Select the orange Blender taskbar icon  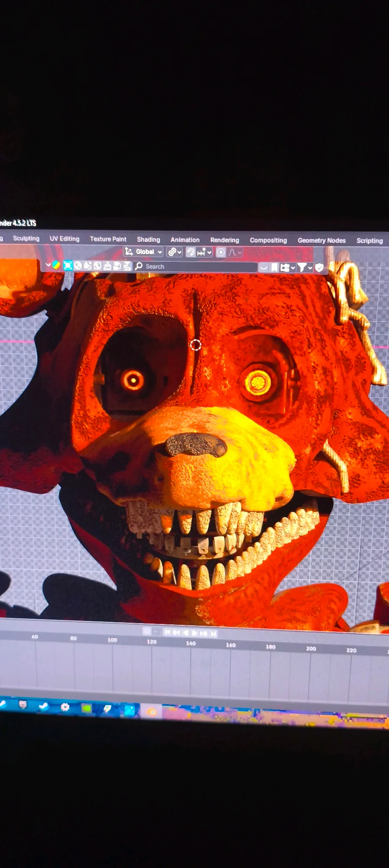point(151,712)
